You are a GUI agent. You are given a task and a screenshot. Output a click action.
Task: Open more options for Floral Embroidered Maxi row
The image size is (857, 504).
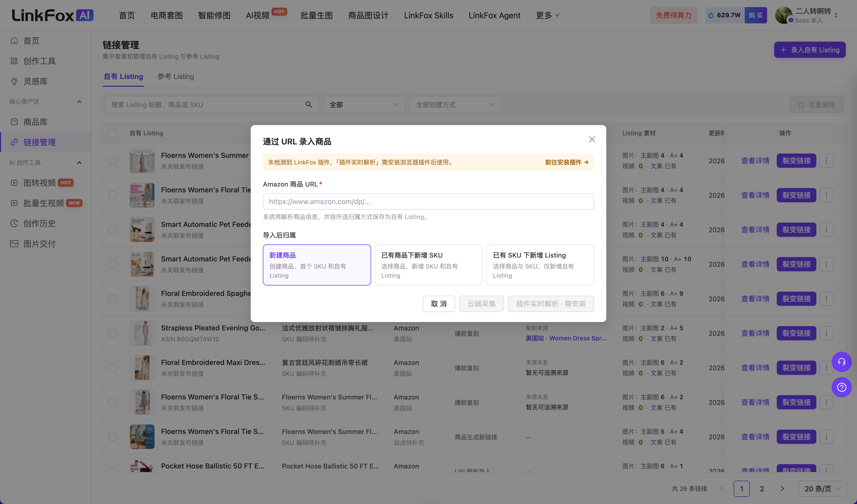(827, 368)
